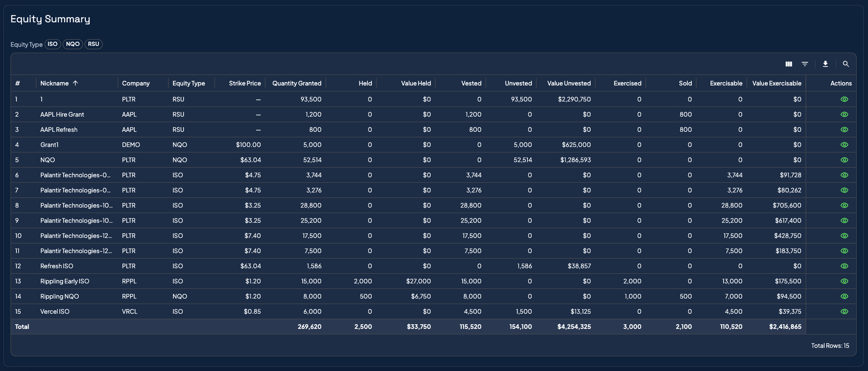Click the $33,750 total value held

coord(419,327)
